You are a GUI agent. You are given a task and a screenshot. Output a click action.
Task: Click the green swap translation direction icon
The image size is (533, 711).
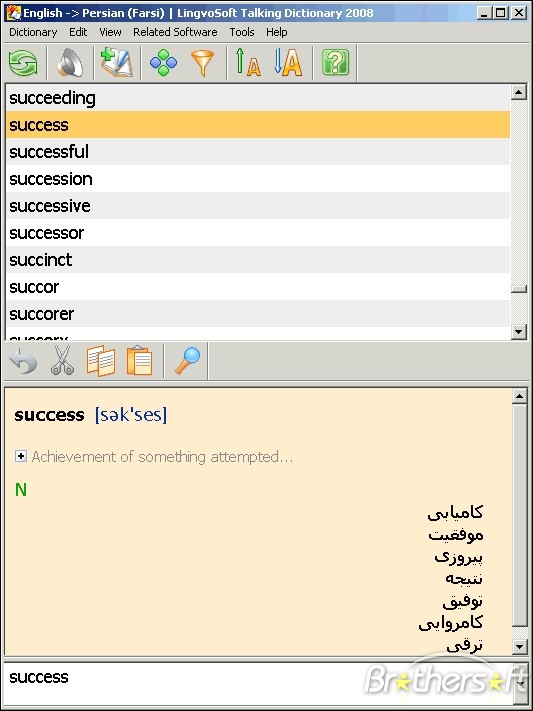pyautogui.click(x=23, y=63)
